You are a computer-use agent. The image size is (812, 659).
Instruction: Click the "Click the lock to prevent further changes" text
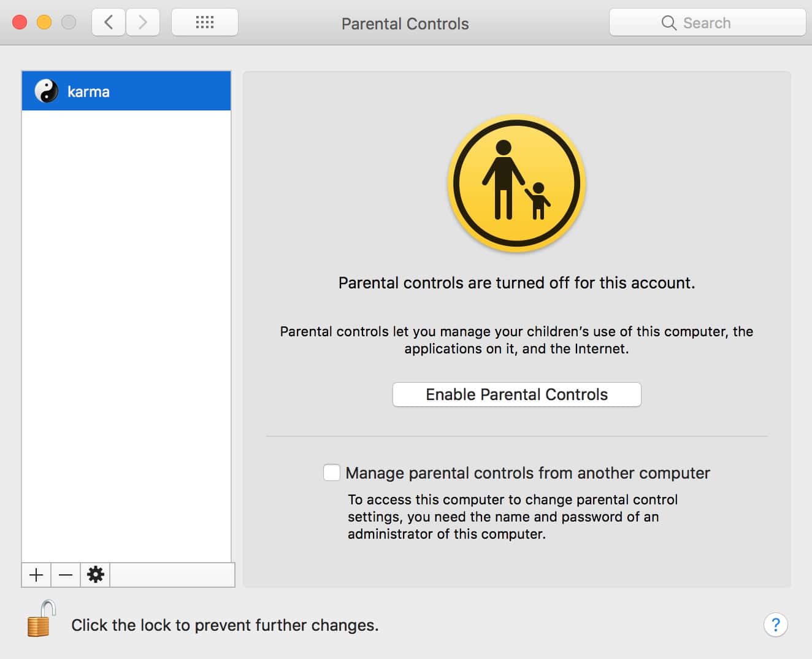(x=224, y=625)
